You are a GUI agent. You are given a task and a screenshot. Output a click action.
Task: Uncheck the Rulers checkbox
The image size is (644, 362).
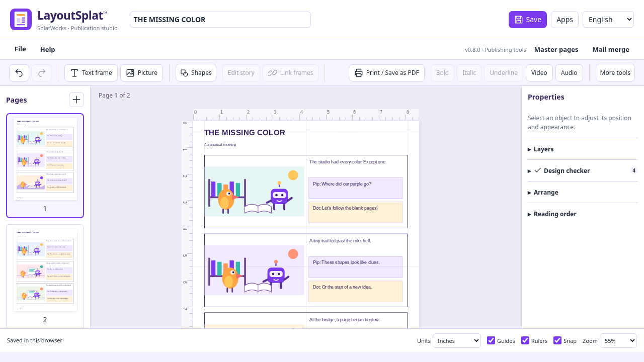[525, 340]
